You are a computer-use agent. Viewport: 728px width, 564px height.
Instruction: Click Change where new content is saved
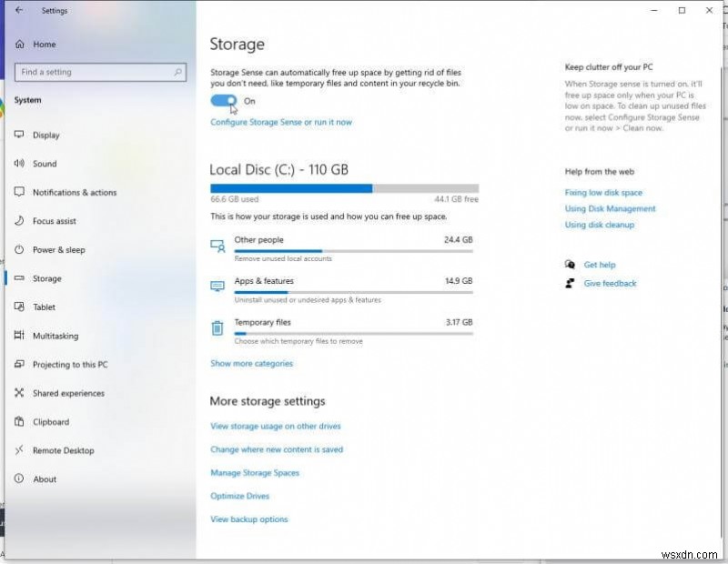pyautogui.click(x=275, y=449)
